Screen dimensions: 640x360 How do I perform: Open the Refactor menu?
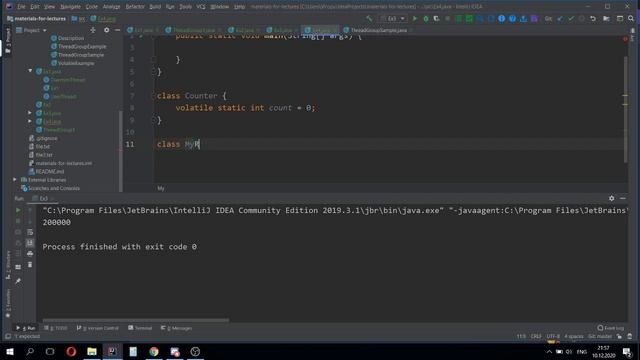pos(135,7)
